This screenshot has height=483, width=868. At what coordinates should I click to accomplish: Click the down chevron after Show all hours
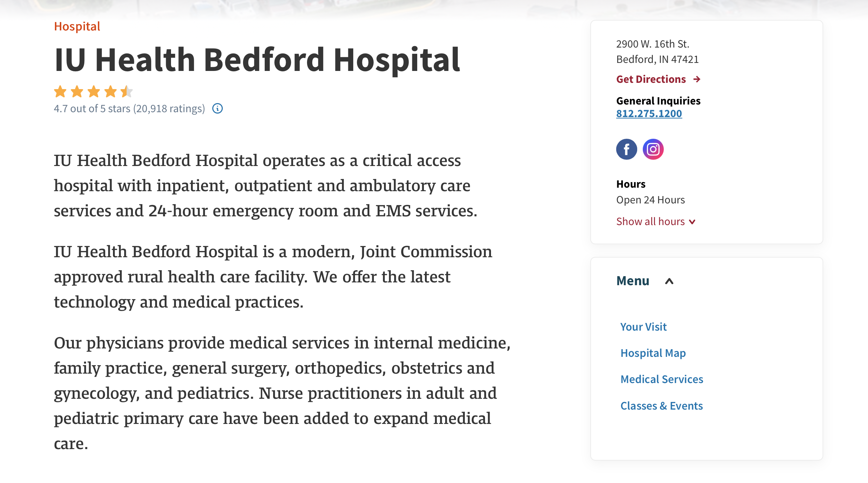[692, 222]
